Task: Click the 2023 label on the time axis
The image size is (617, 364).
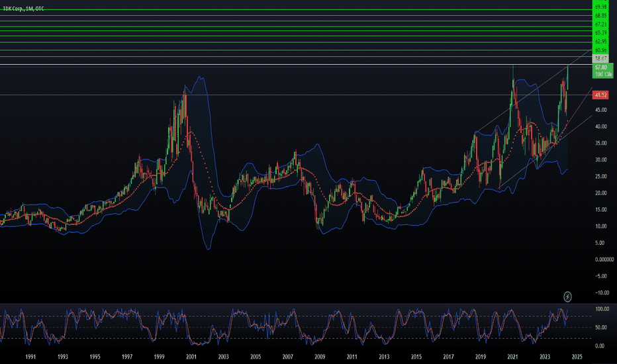Action: click(545, 357)
